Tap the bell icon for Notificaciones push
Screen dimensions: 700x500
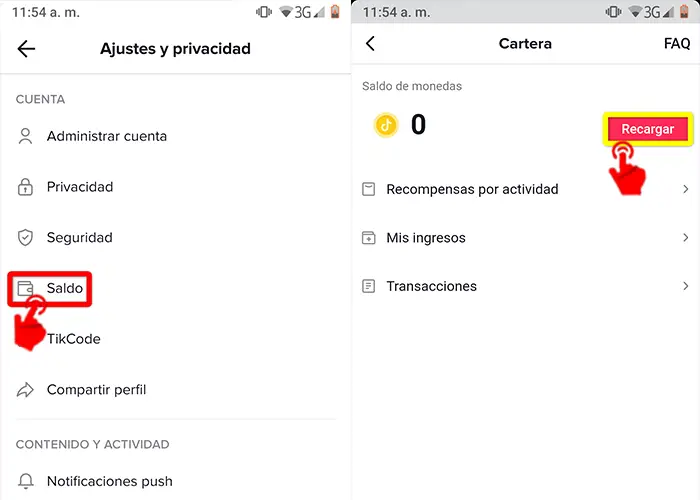click(26, 481)
